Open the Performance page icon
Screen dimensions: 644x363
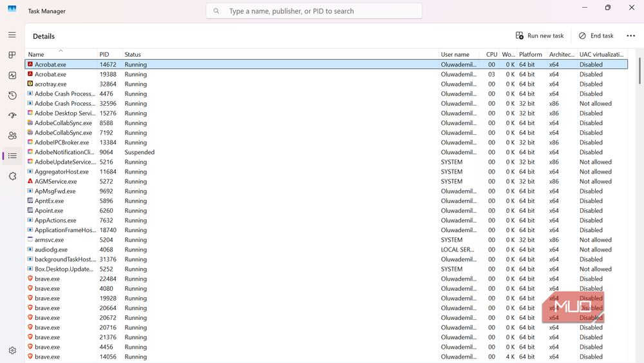coord(12,75)
